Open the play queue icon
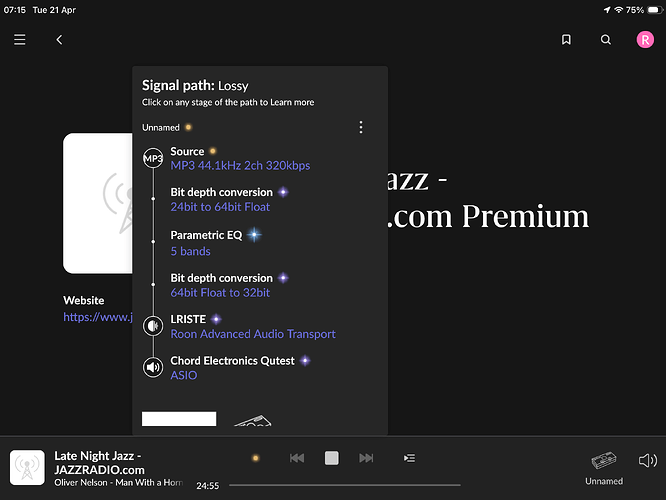 [x=409, y=458]
